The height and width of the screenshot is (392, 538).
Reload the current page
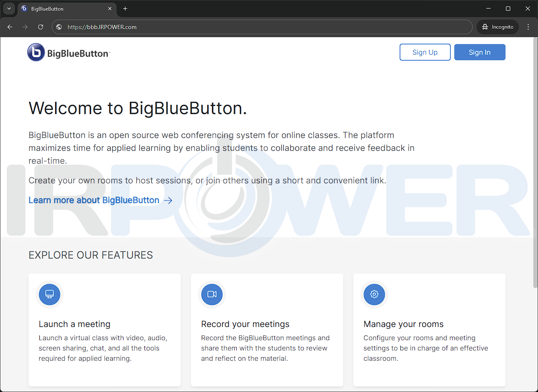[x=40, y=27]
